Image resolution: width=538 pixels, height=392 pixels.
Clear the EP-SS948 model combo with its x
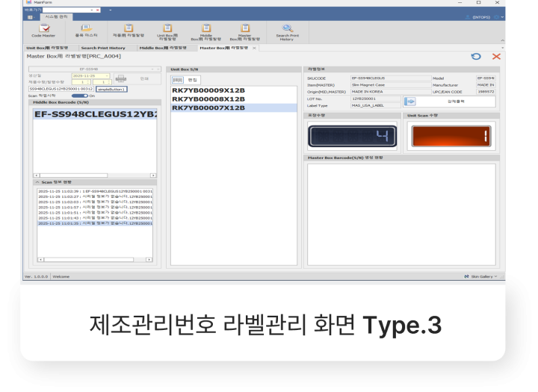pyautogui.click(x=158, y=69)
